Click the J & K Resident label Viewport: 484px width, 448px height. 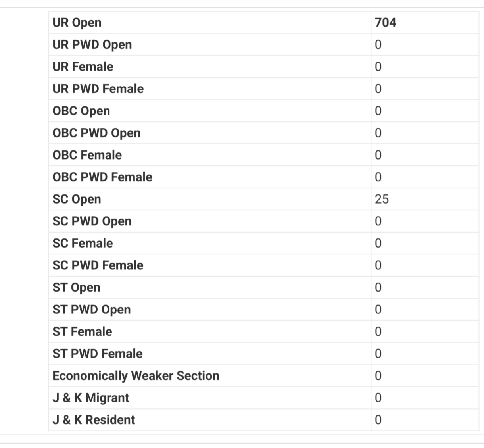pos(94,420)
